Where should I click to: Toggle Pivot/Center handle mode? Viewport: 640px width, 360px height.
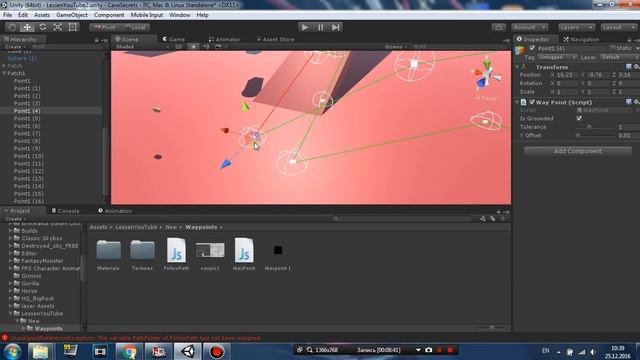pyautogui.click(x=104, y=27)
